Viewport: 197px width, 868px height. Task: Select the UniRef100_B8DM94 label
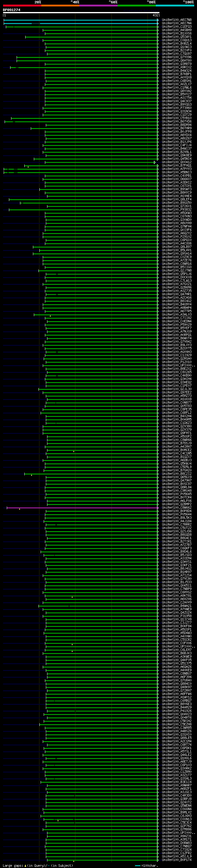pyautogui.click(x=177, y=125)
